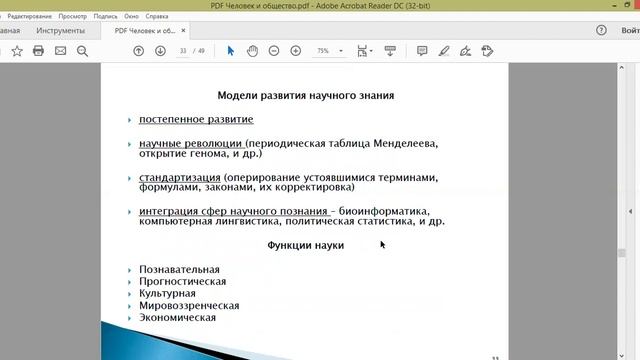This screenshot has height=360, width=640.
Task: Click the page number field
Action: tap(183, 51)
